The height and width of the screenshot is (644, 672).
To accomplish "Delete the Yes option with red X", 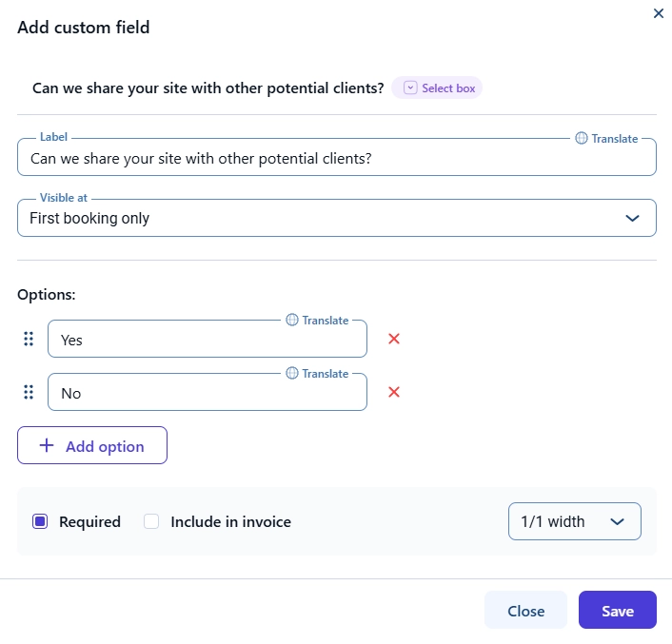I will [x=394, y=339].
